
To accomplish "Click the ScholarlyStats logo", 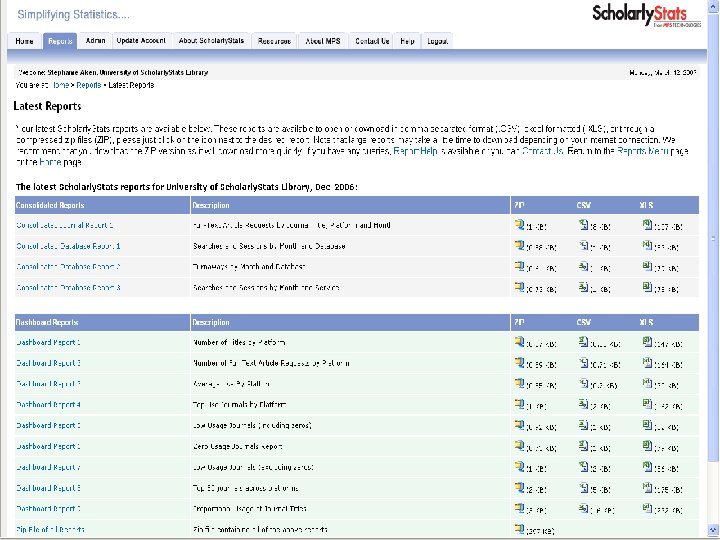I will (646, 15).
